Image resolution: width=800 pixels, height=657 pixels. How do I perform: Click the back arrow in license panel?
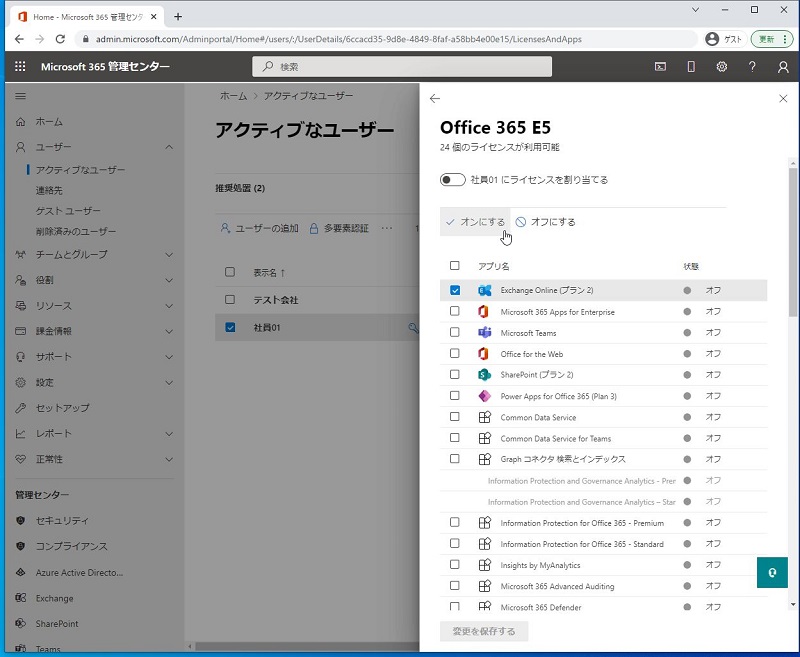pyautogui.click(x=435, y=98)
